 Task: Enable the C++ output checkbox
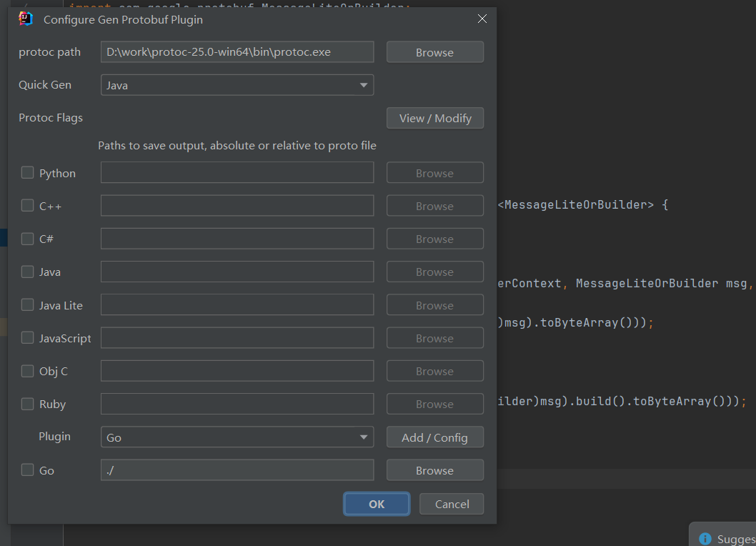click(x=27, y=206)
